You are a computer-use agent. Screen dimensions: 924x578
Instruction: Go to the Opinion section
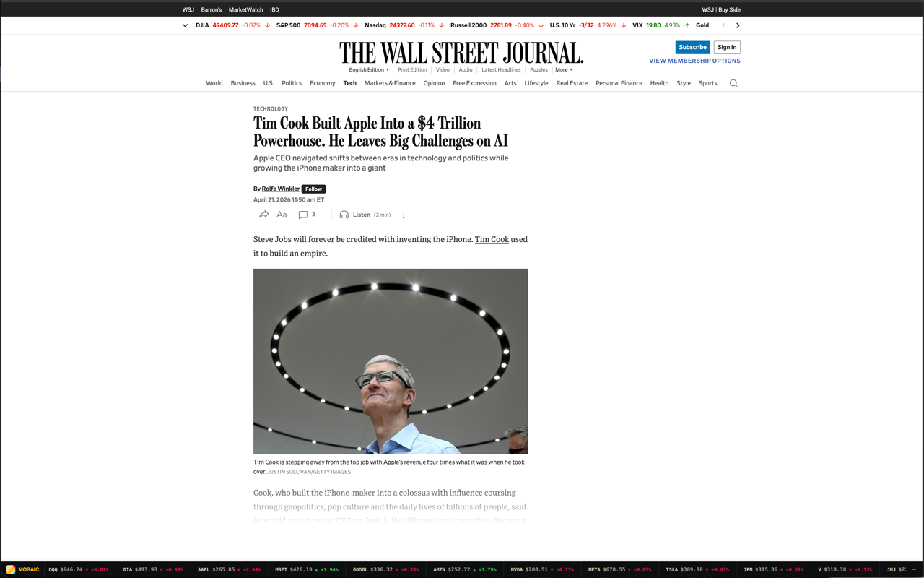434,83
